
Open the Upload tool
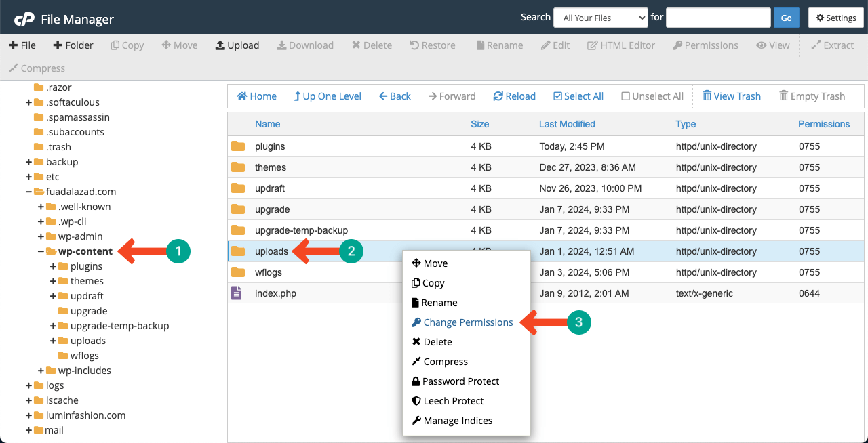[237, 45]
